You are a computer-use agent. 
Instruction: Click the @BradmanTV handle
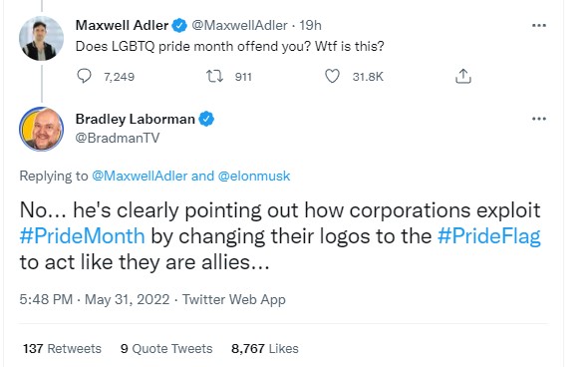coord(118,138)
